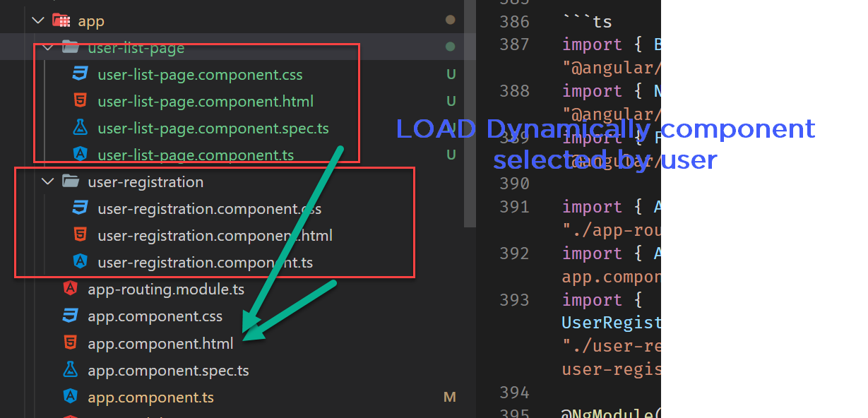The width and height of the screenshot is (868, 418).
Task: Open user-registration.component.ts file
Action: coord(205,263)
